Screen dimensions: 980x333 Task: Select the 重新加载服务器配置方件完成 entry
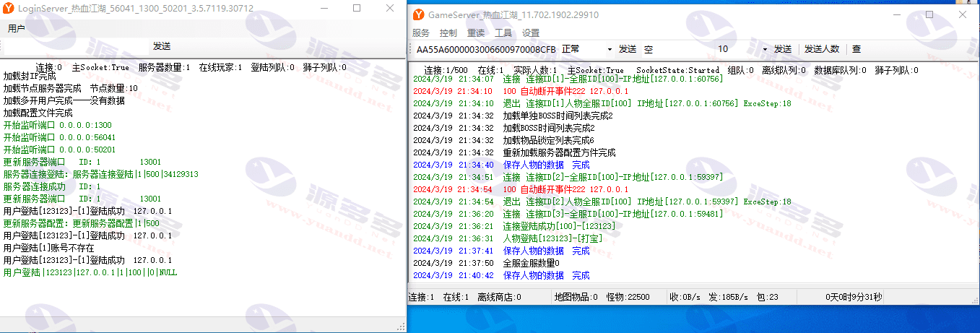(514, 152)
